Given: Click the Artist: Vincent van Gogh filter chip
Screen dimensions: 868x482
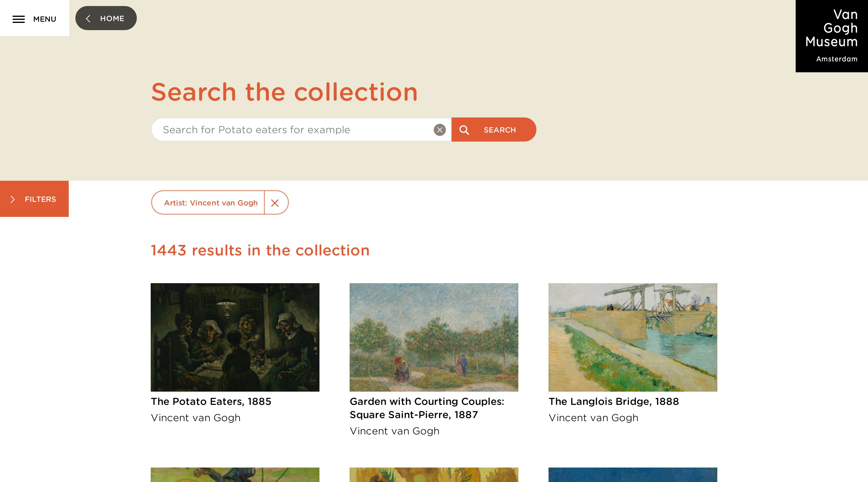Looking at the screenshot, I should tap(211, 203).
